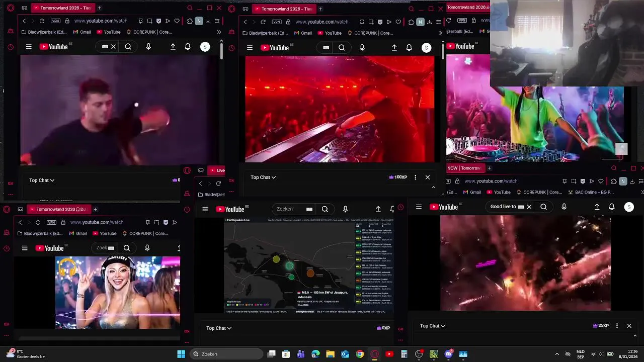The image size is (644, 362).
Task: Open ad blocker shield in top-left window
Action: (x=159, y=21)
